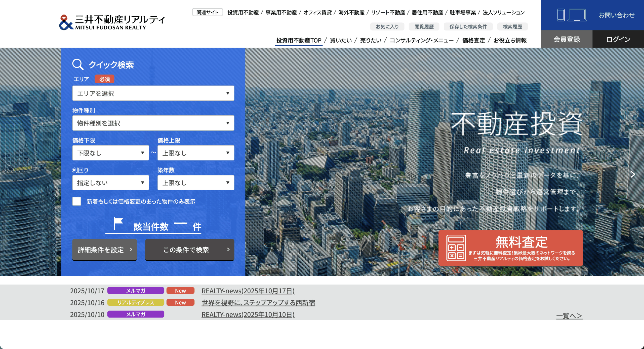Open the エリアを選択 dropdown
Image resolution: width=644 pixels, height=349 pixels.
[x=153, y=93]
